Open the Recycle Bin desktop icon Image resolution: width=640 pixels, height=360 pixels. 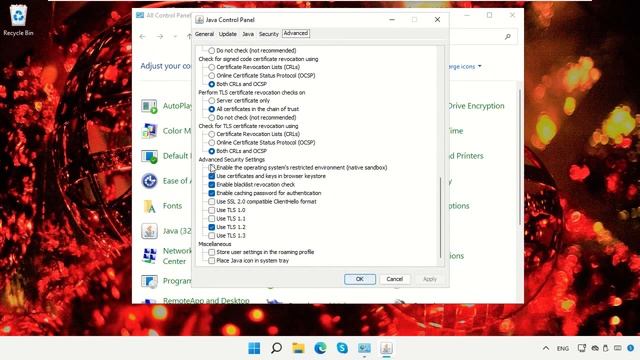pos(18,20)
